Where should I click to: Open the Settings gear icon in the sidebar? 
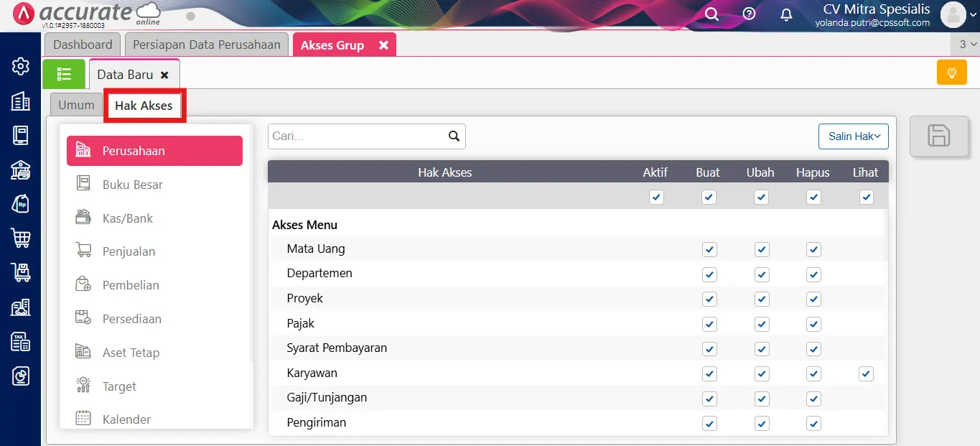pyautogui.click(x=19, y=66)
